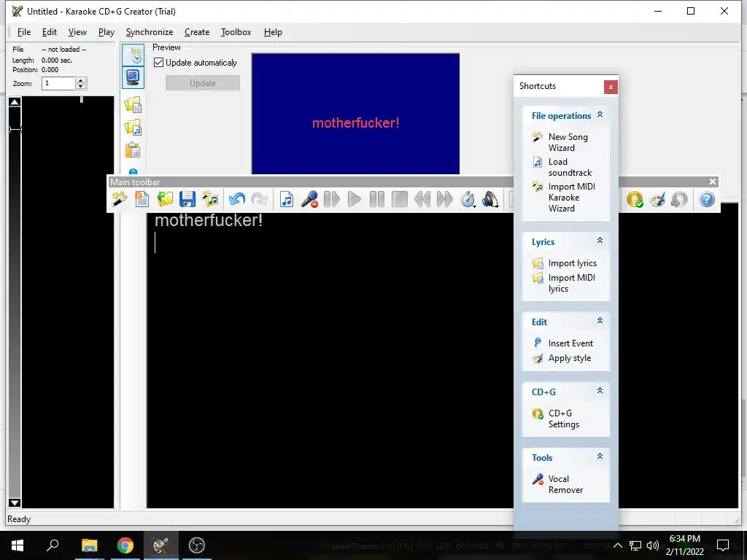Click the music note Load soundtrack toolbar icon

click(286, 199)
